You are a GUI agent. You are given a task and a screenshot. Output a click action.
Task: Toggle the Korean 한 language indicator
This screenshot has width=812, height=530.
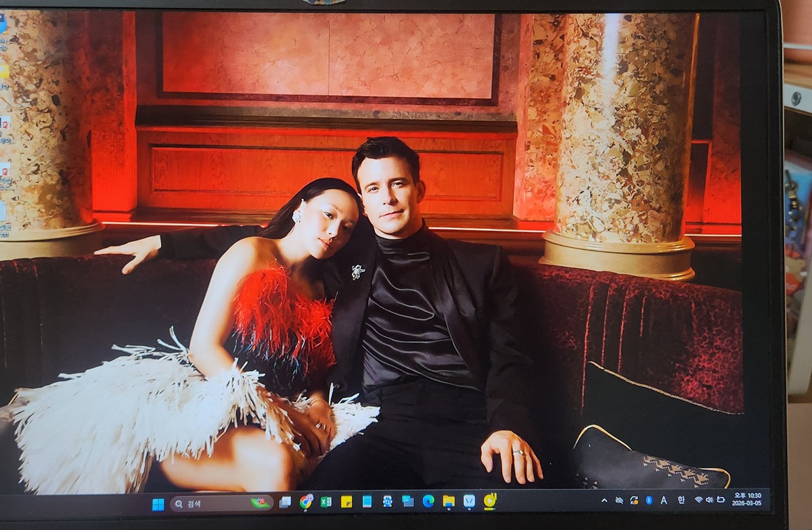click(681, 500)
